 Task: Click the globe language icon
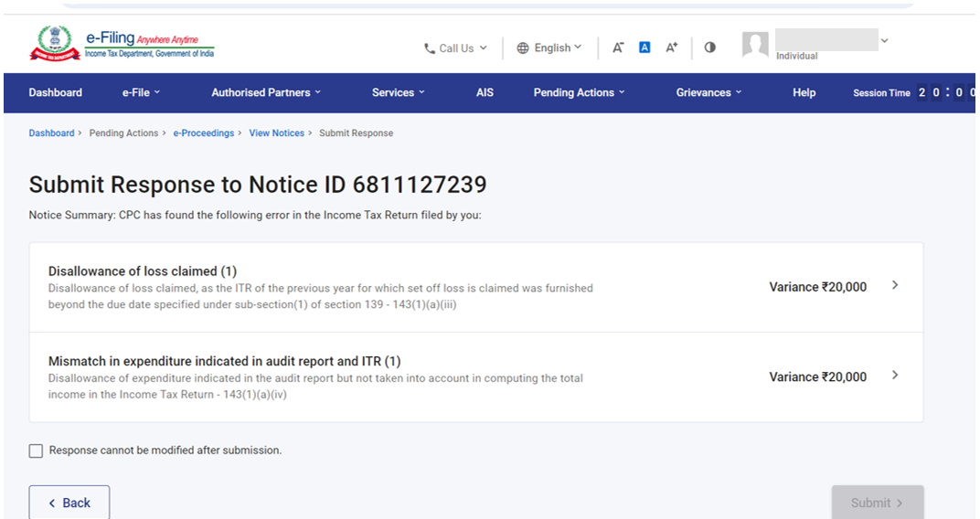point(523,48)
